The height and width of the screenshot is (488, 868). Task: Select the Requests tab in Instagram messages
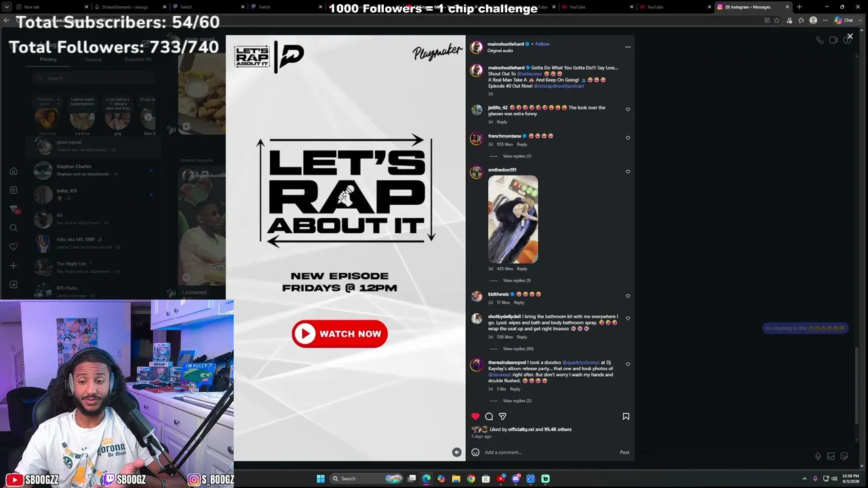pyautogui.click(x=138, y=60)
